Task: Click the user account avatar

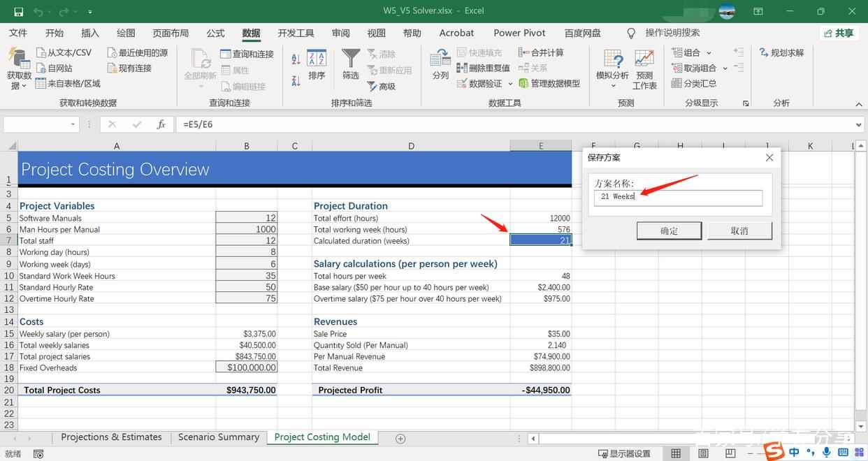Action: 727,11
